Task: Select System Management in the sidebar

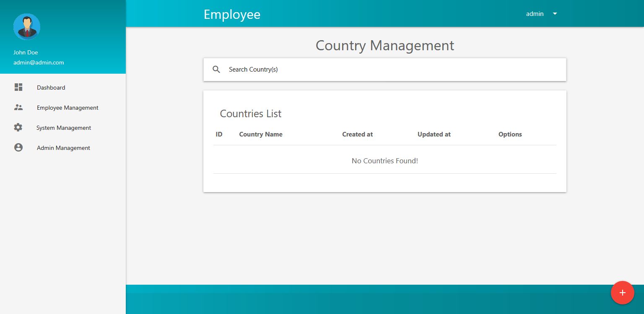Action: 63,128
